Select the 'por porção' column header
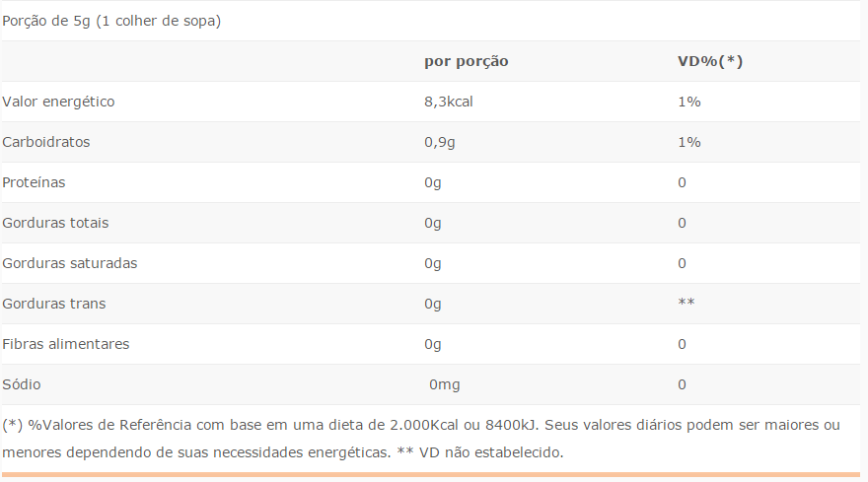868x482 pixels. tap(467, 61)
